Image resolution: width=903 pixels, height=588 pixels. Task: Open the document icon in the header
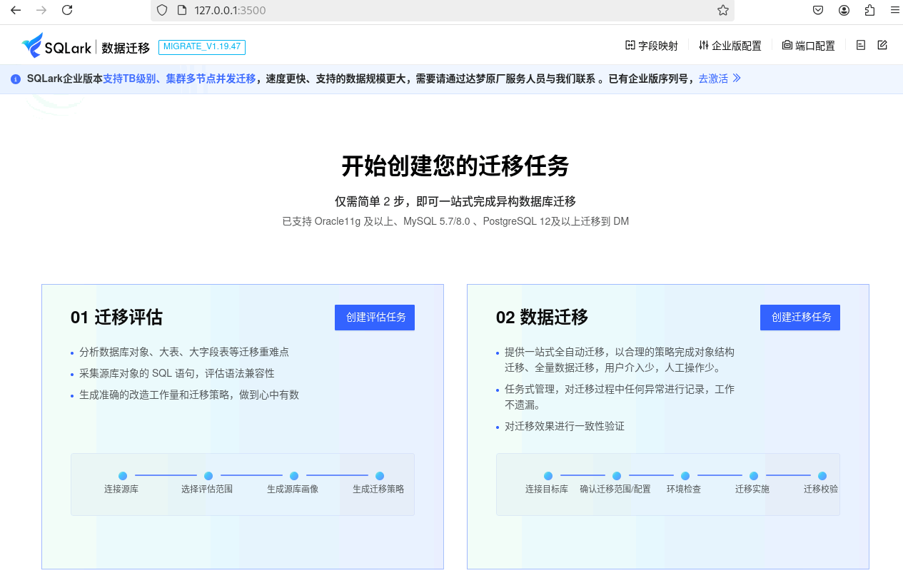click(861, 45)
